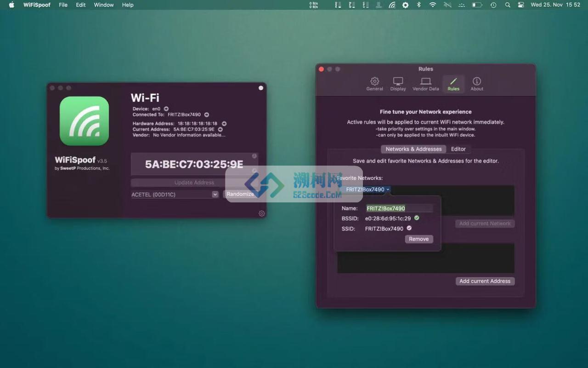Click BSSID value e0:28:6d:95:1c:29
The height and width of the screenshot is (368, 588).
[x=388, y=218]
